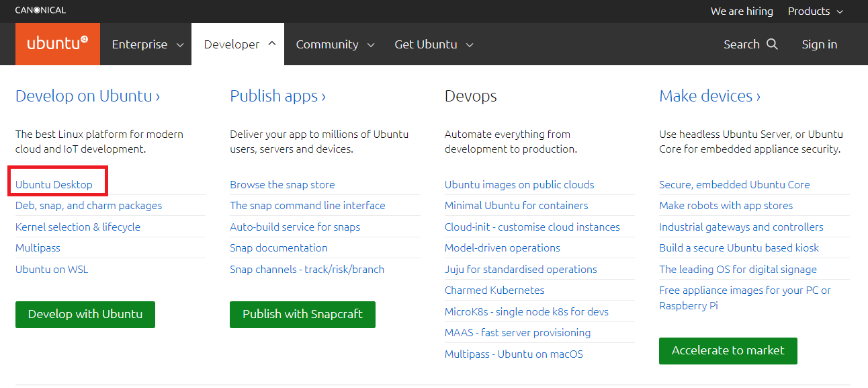Image resolution: width=868 pixels, height=388 pixels.
Task: Open Industrial gateways and controllers link
Action: click(x=741, y=227)
